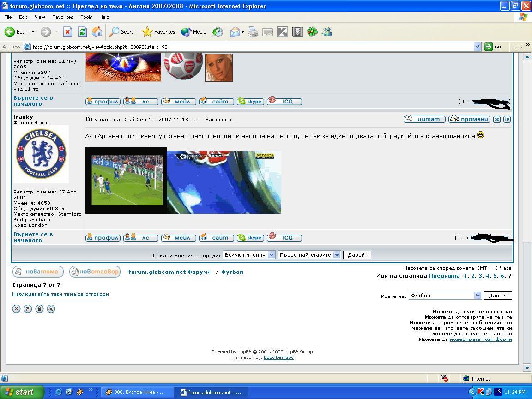
Task: Open the Tools menu
Action: pyautogui.click(x=86, y=17)
